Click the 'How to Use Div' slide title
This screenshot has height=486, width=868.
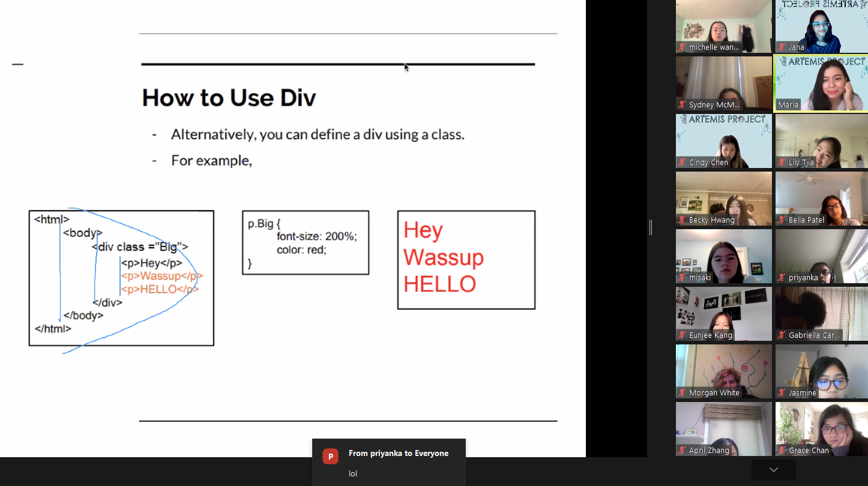pos(229,98)
